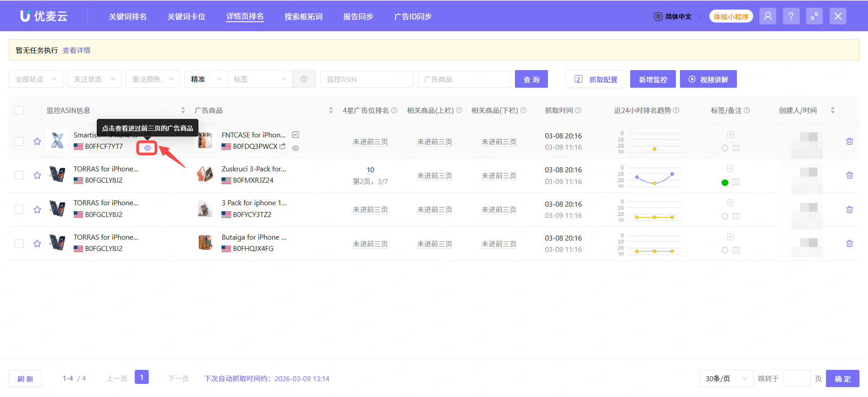
Task: Open the help question mark icon
Action: point(791,17)
